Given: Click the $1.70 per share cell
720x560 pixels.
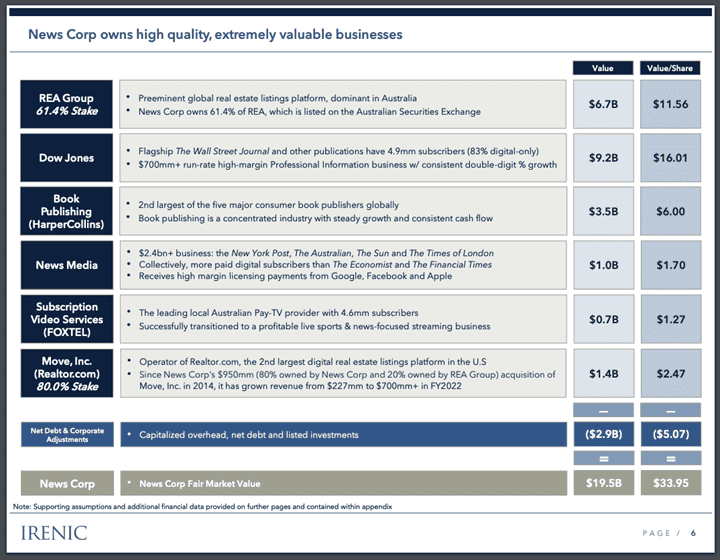Looking at the screenshot, I should pyautogui.click(x=671, y=265).
